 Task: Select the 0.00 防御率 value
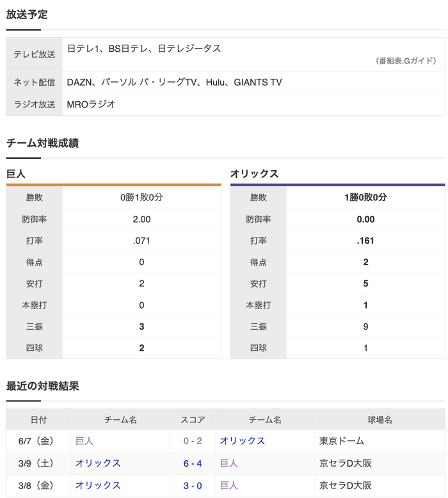[366, 219]
